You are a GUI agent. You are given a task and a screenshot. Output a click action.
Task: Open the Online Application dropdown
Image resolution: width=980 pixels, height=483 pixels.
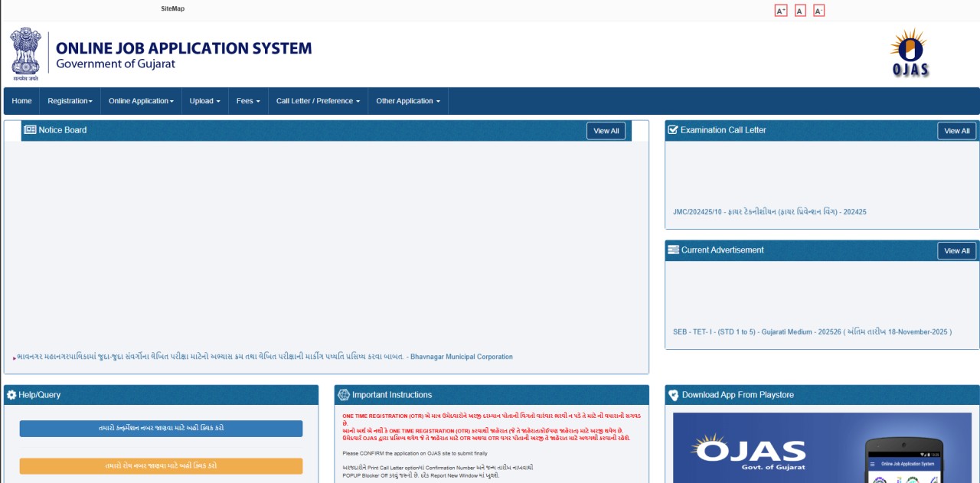pos(141,101)
